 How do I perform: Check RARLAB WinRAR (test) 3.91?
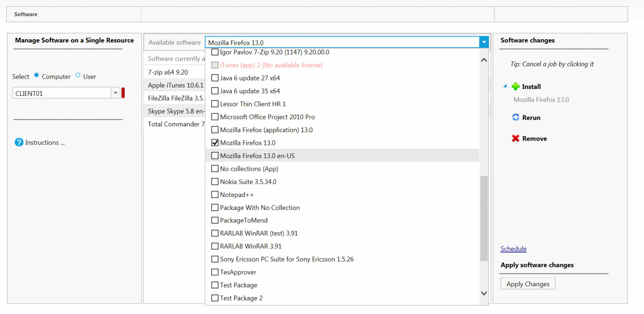(215, 233)
